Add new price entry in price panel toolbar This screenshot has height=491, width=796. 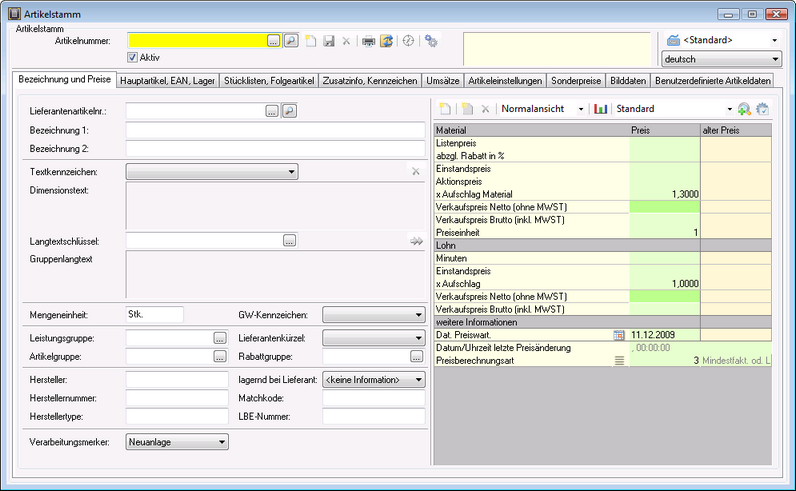coord(445,108)
